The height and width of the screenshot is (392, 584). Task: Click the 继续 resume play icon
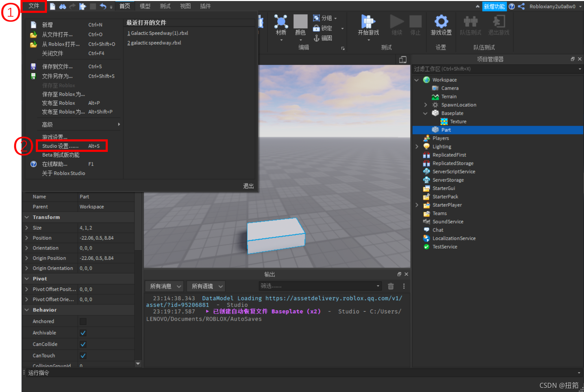(397, 22)
